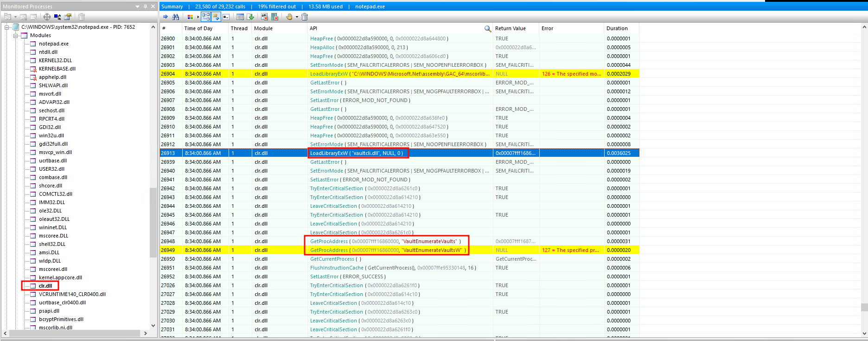The height and width of the screenshot is (341, 868).
Task: Select mscoree.DLL in the modules tree
Action: pyautogui.click(x=53, y=236)
